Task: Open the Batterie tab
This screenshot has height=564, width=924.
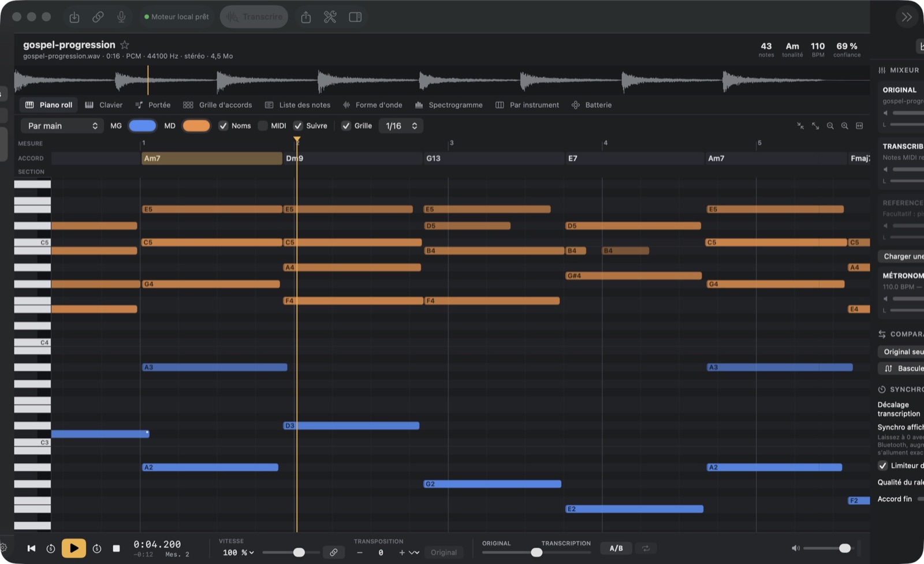Action: tap(591, 105)
